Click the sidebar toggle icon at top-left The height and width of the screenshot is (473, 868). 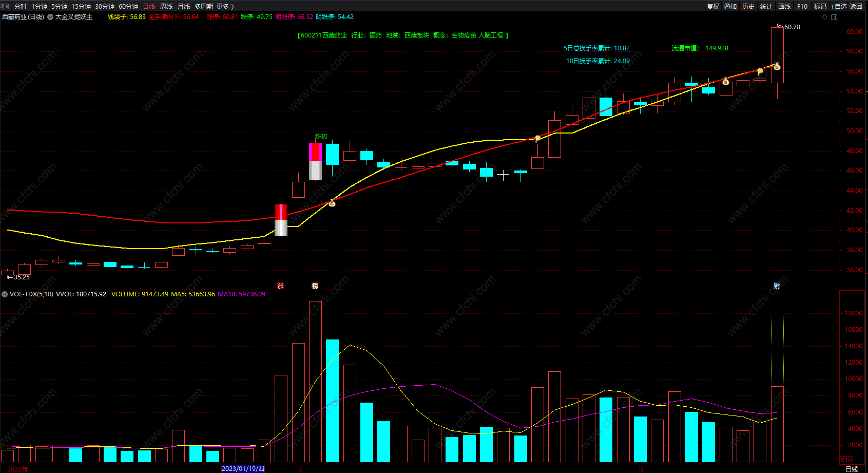click(x=5, y=6)
